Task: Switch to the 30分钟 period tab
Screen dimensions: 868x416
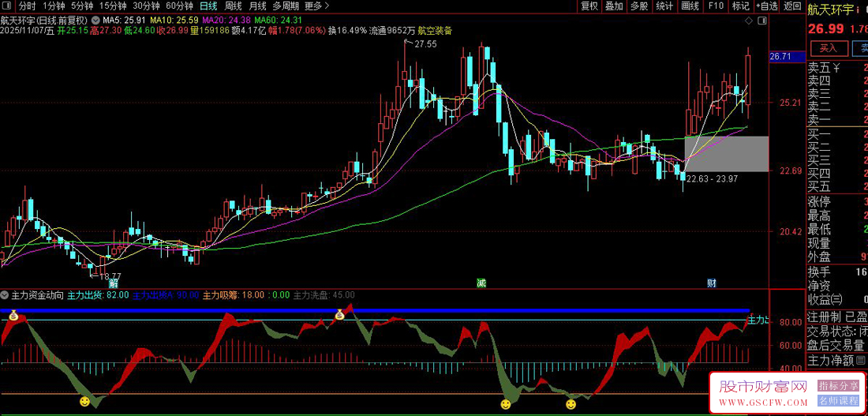Action: (147, 6)
